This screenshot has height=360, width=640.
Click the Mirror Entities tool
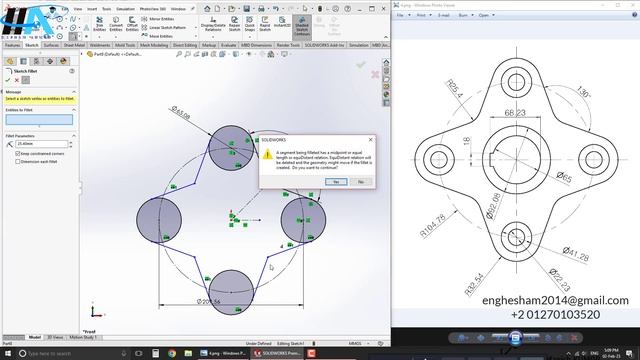click(x=158, y=19)
